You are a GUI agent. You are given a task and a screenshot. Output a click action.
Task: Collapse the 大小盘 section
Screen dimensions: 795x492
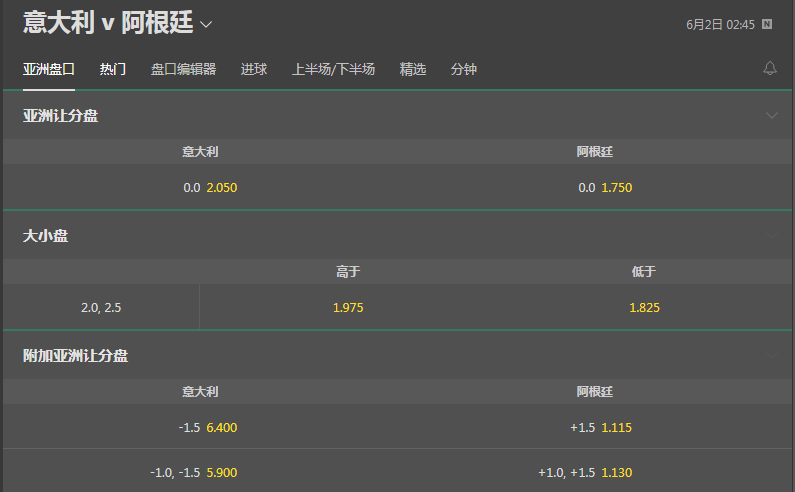771,235
